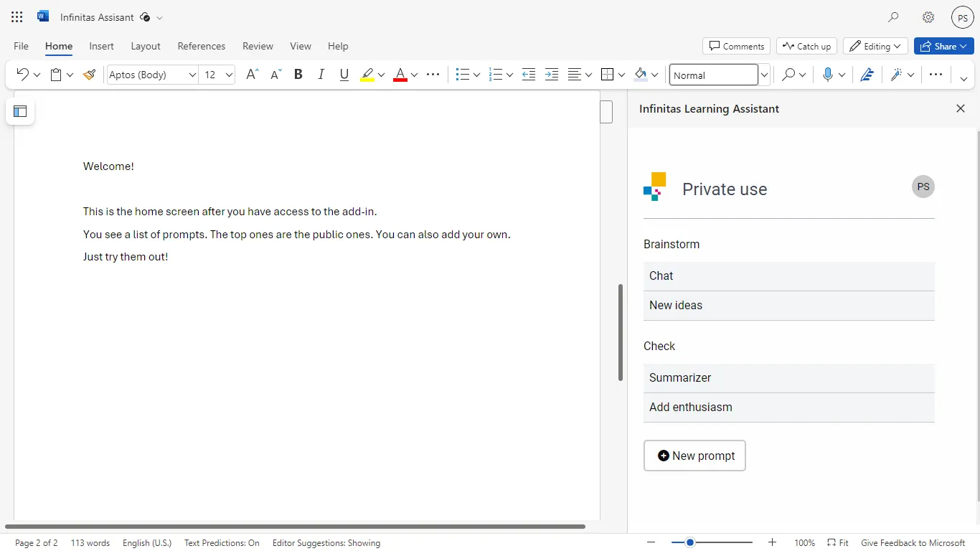Open the font size 12 dropdown
The image size is (980, 551).
[229, 75]
